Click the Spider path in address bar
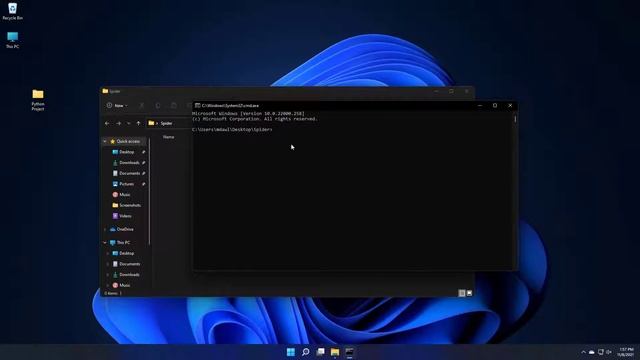 coord(167,123)
